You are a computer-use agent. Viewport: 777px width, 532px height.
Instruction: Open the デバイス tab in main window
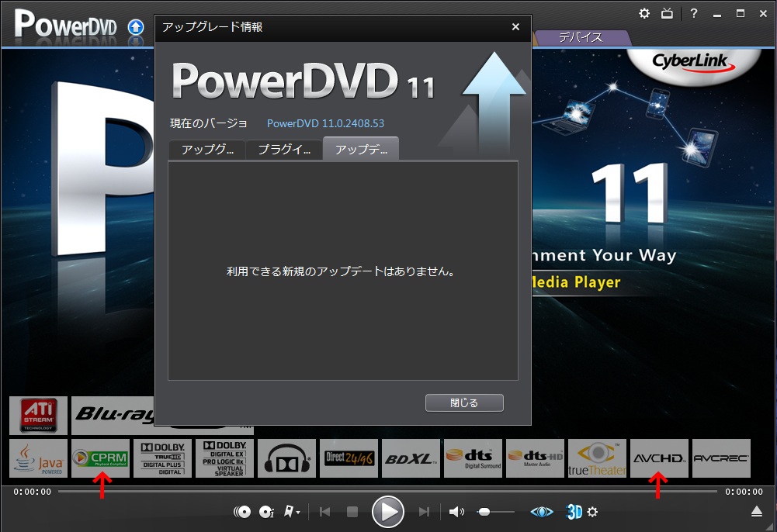(581, 37)
